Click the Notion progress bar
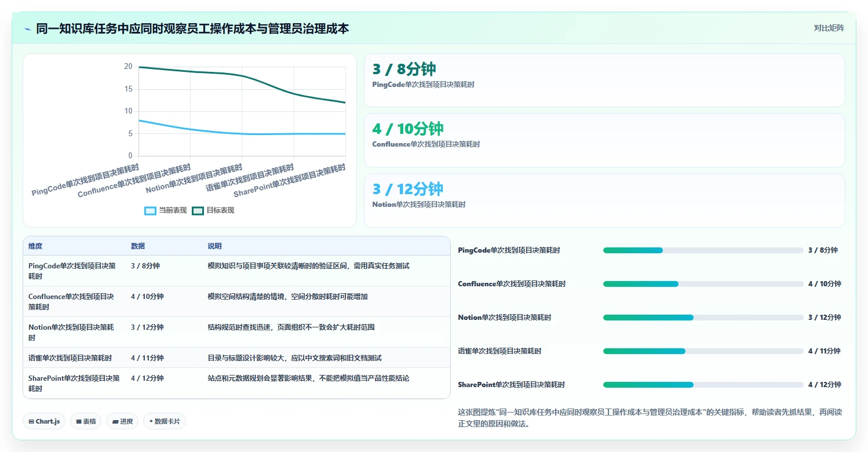This screenshot has height=452, width=868. pyautogui.click(x=703, y=318)
